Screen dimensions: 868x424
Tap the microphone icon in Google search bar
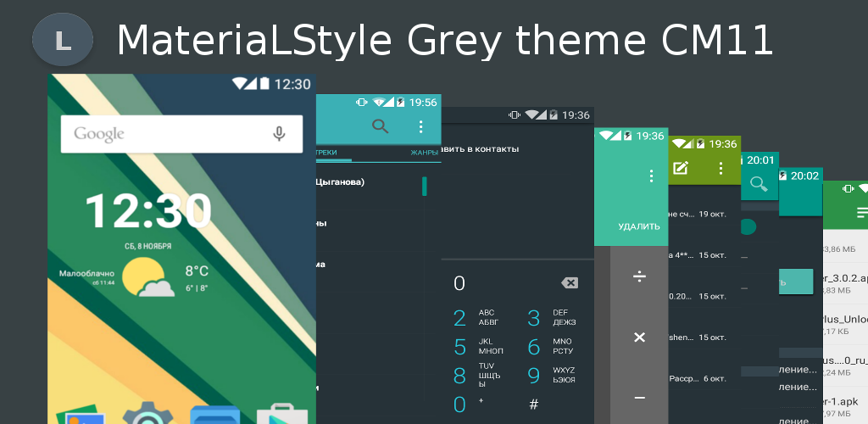tap(280, 134)
